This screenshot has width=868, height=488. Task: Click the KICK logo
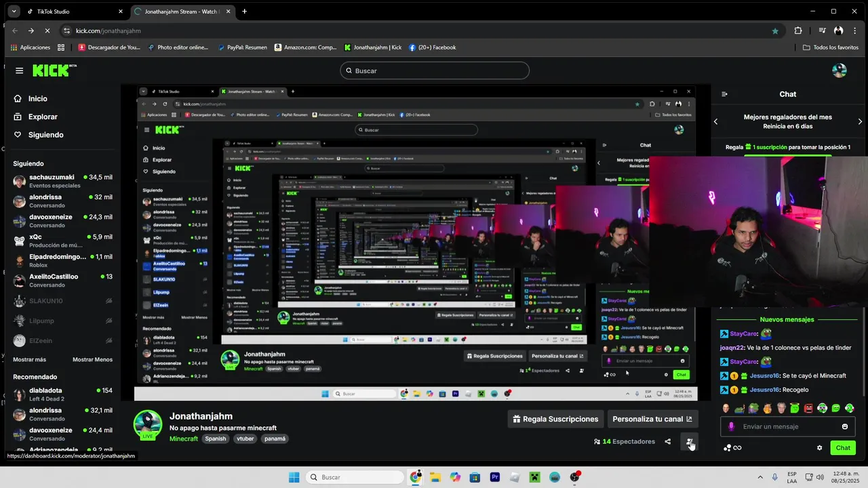point(54,70)
